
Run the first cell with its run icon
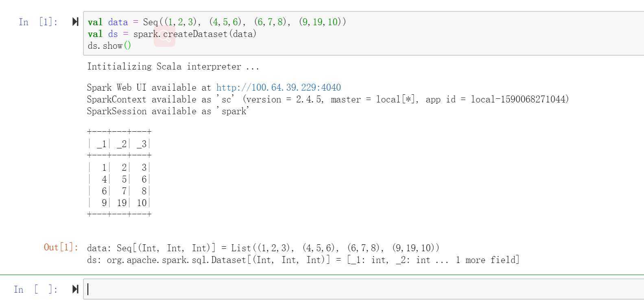pyautogui.click(x=75, y=22)
